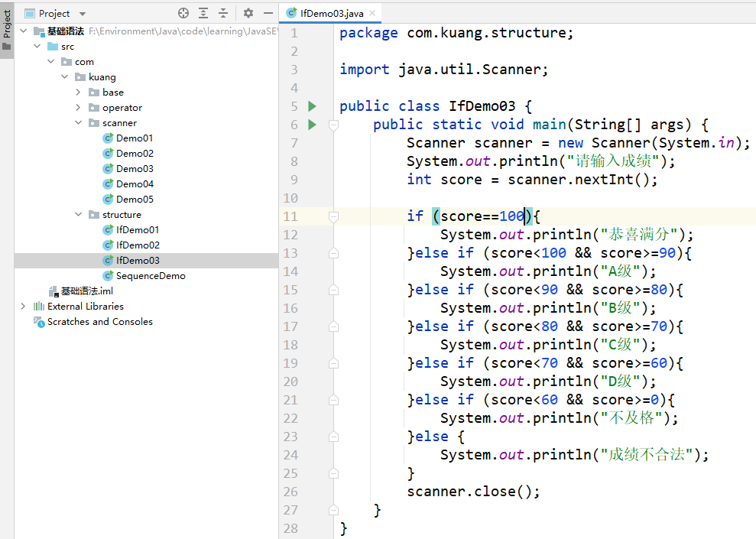Run class IfDemo03 via gutter arrow on line 5

coord(313,106)
